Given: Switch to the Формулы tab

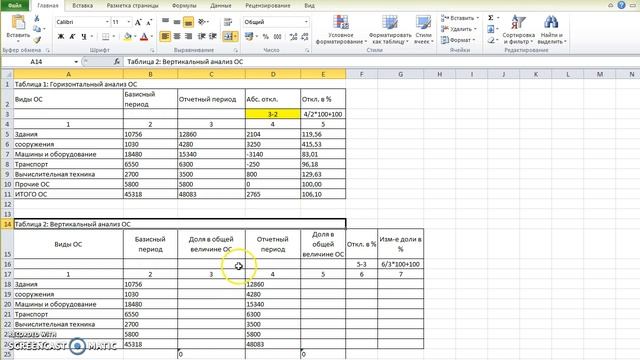Looking at the screenshot, I should coord(184,6).
